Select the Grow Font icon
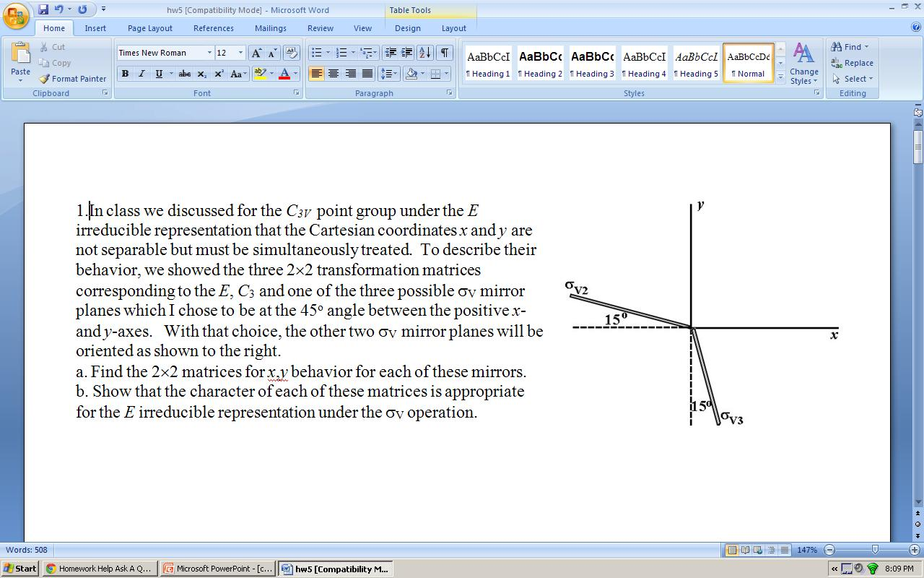This screenshot has width=924, height=578. [x=255, y=53]
